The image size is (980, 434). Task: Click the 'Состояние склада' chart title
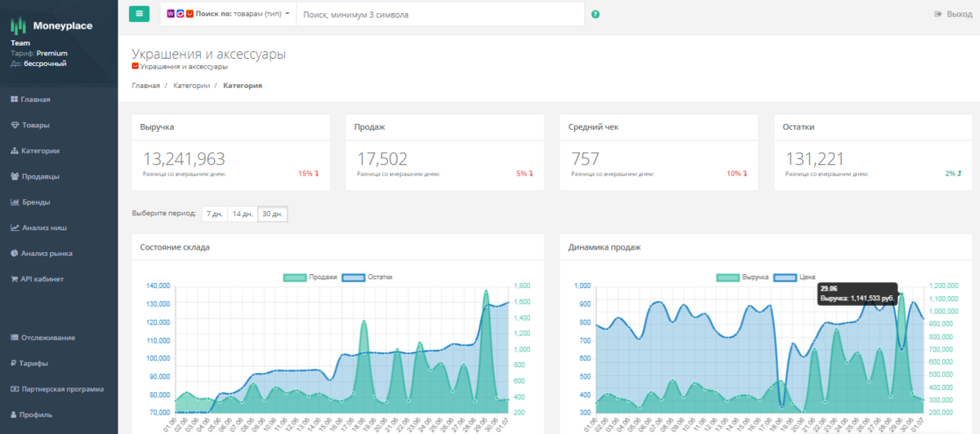[175, 247]
